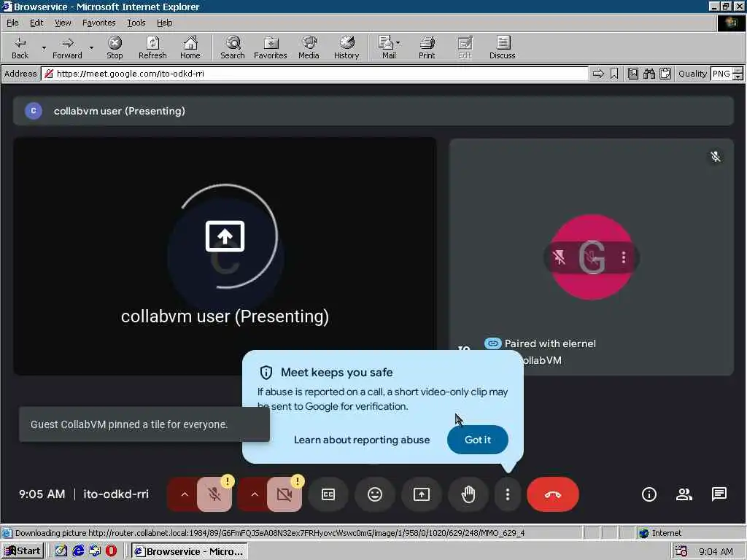Open the Search toolbar button
Viewport: 747px width, 560px height.
tap(233, 47)
